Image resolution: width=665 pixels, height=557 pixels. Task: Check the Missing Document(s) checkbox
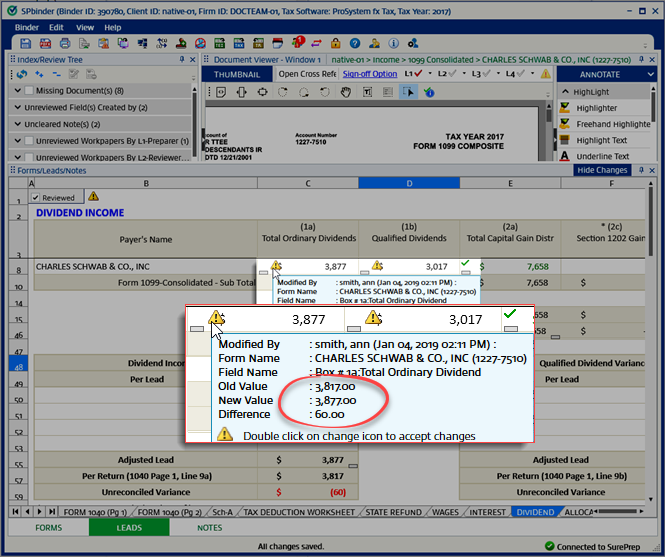[x=29, y=91]
